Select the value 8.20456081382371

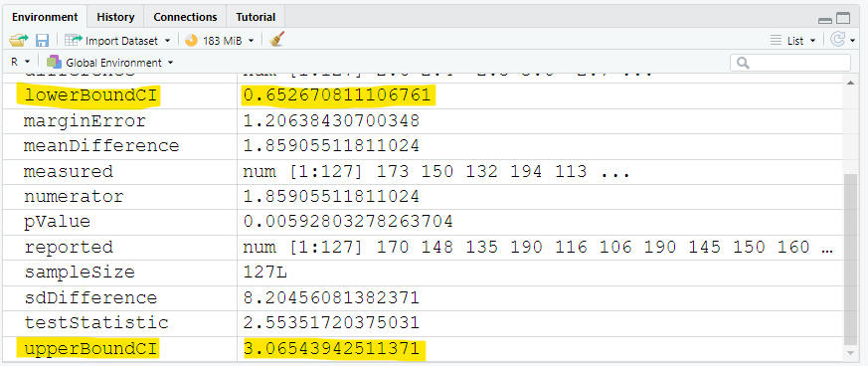[x=331, y=298]
